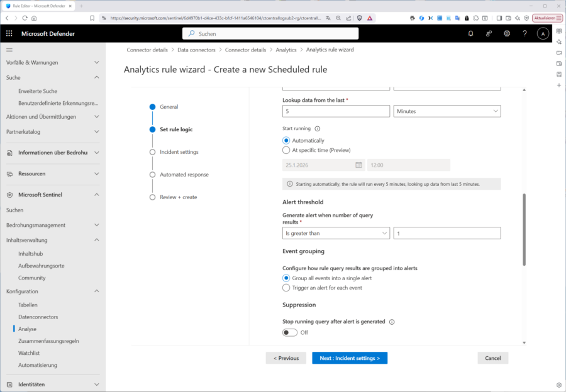Click the Start running info icon
This screenshot has width=566, height=392.
[317, 128]
